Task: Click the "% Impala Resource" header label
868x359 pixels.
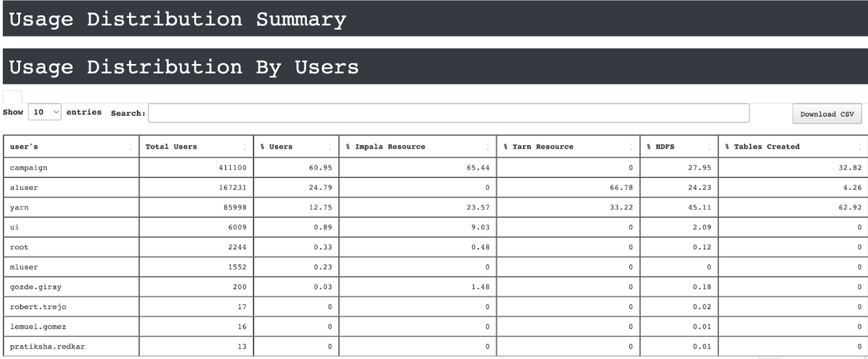Action: (x=385, y=147)
